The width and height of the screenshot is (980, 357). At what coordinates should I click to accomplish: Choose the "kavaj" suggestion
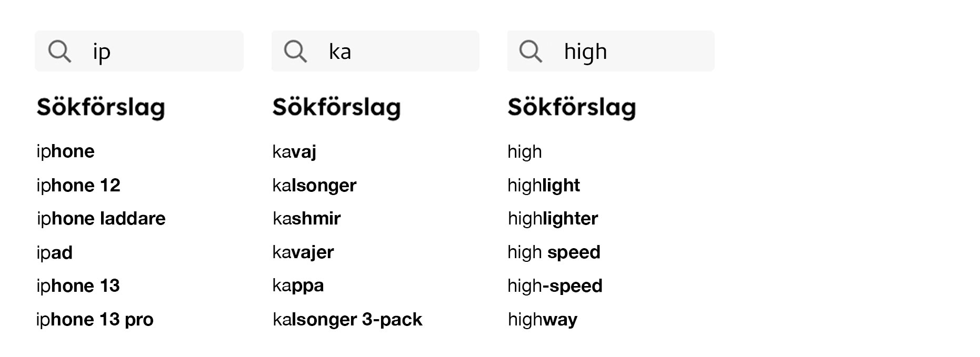tap(294, 152)
